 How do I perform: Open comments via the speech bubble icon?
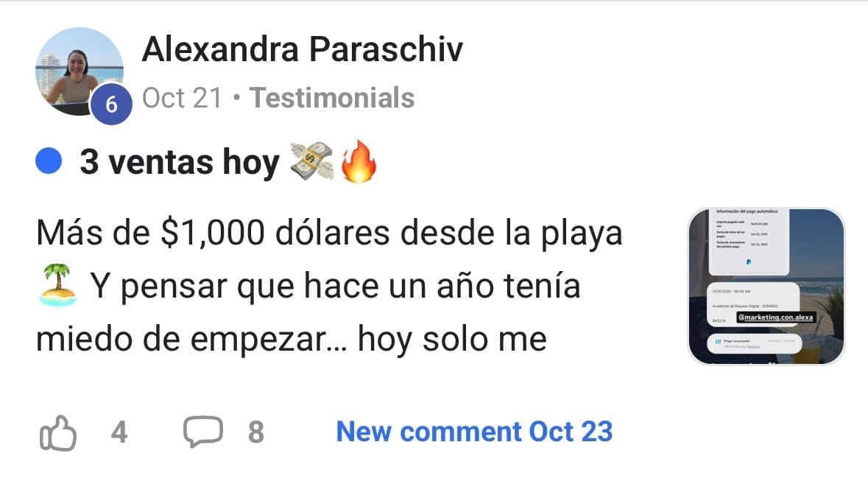coord(203,432)
